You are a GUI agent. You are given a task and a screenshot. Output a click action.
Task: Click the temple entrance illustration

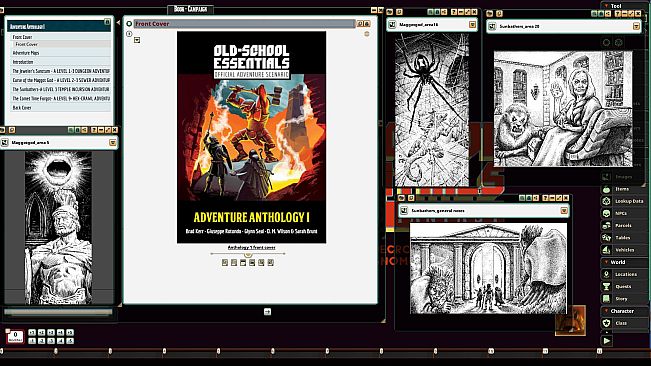tap(488, 268)
